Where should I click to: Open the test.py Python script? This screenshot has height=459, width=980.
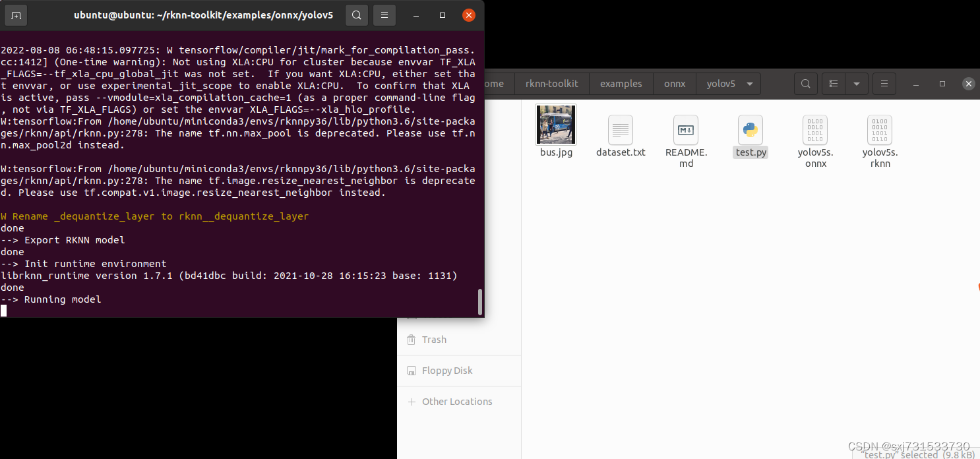(x=750, y=131)
